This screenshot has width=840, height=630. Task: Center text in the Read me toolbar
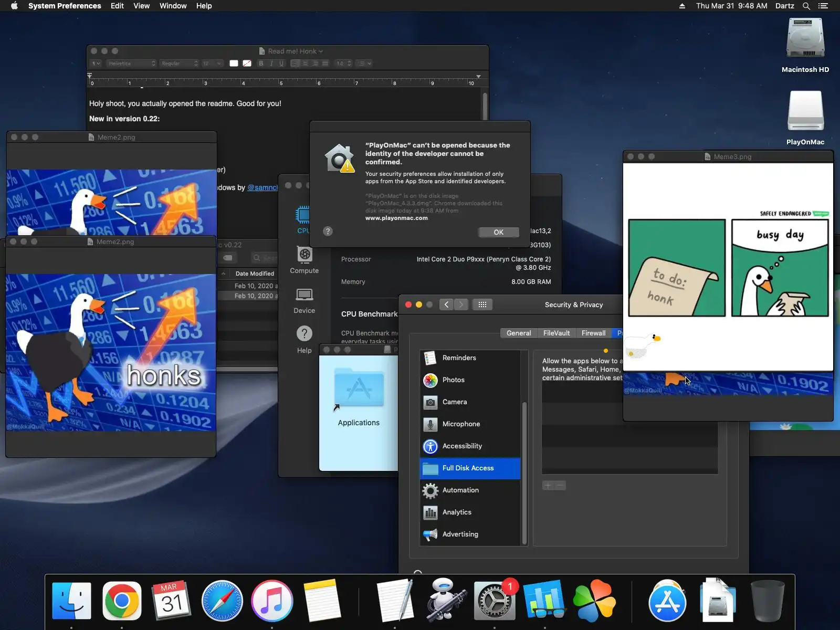[305, 64]
